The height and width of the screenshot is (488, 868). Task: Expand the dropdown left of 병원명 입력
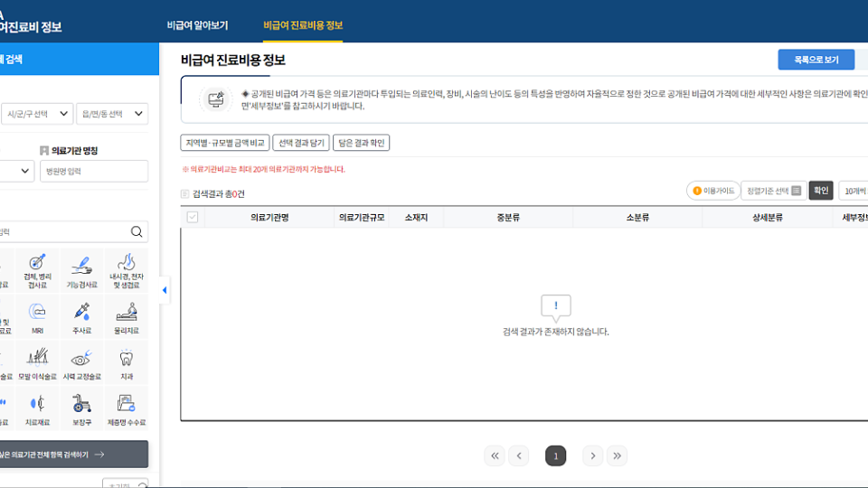[x=16, y=171]
